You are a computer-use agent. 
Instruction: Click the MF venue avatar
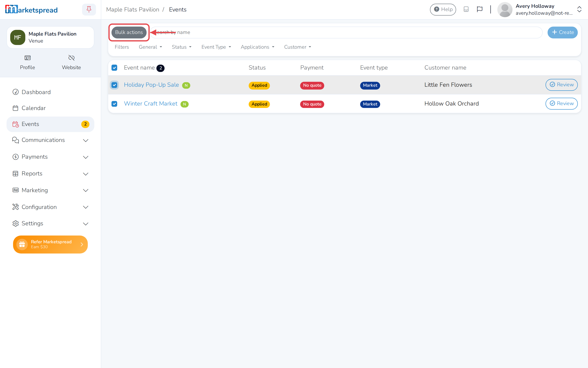pyautogui.click(x=18, y=37)
